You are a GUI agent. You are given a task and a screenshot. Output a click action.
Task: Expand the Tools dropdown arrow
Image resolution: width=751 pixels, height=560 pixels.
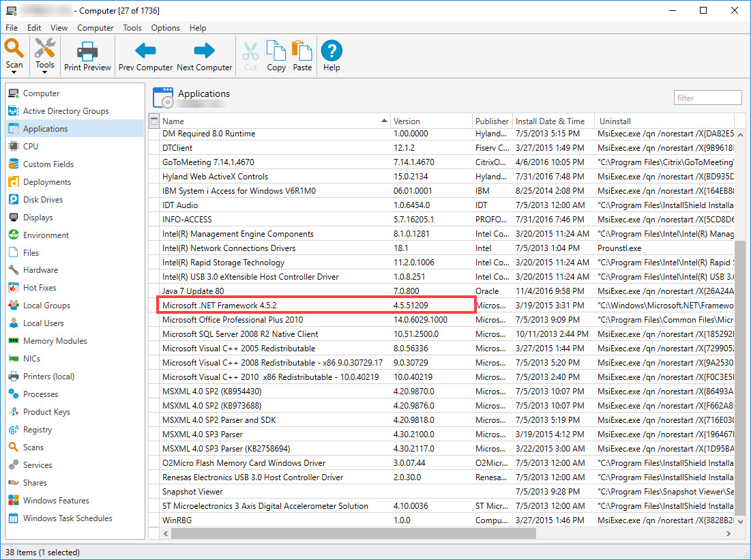pyautogui.click(x=45, y=72)
